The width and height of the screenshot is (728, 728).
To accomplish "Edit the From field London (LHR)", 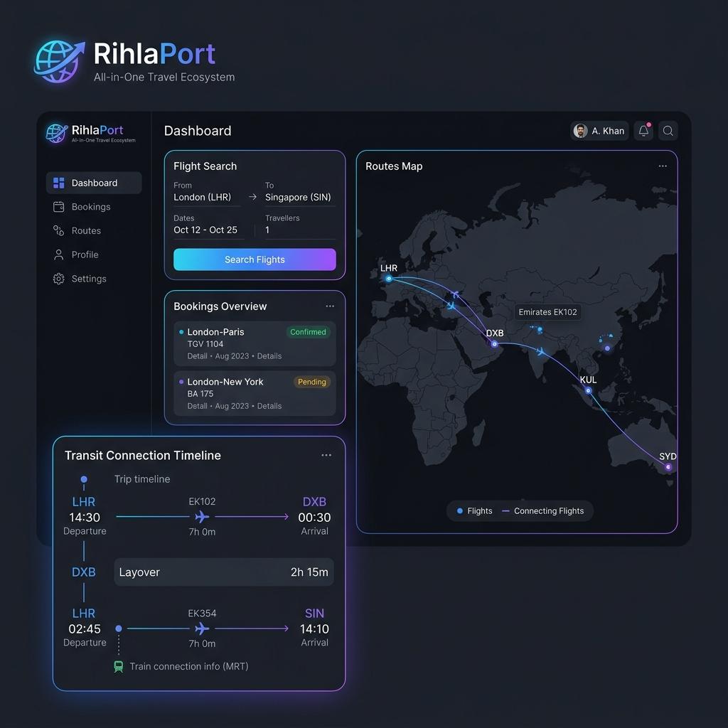I will pyautogui.click(x=207, y=198).
